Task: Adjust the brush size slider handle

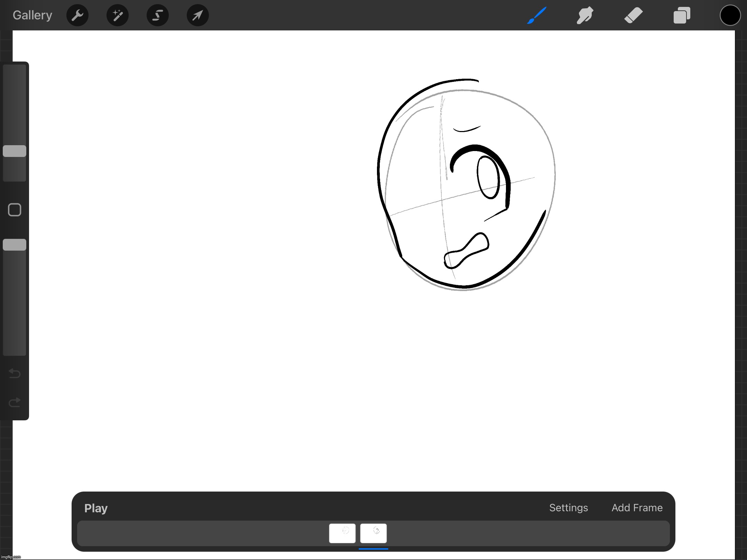Action: 15,151
